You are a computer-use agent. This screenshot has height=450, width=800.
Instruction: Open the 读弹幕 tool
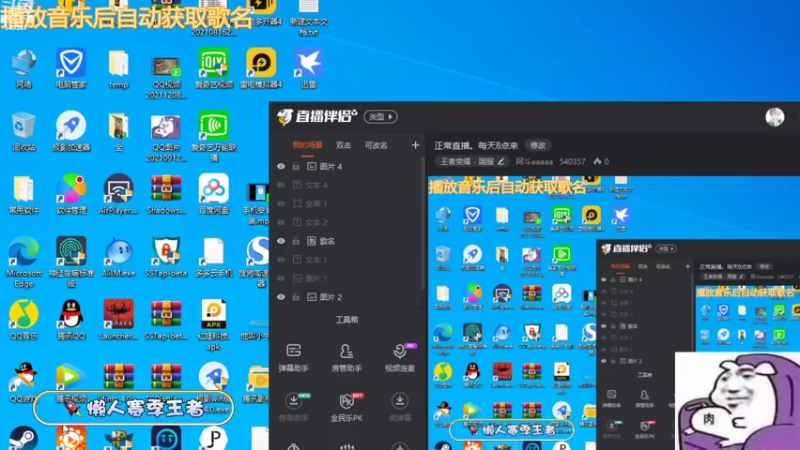(x=399, y=407)
